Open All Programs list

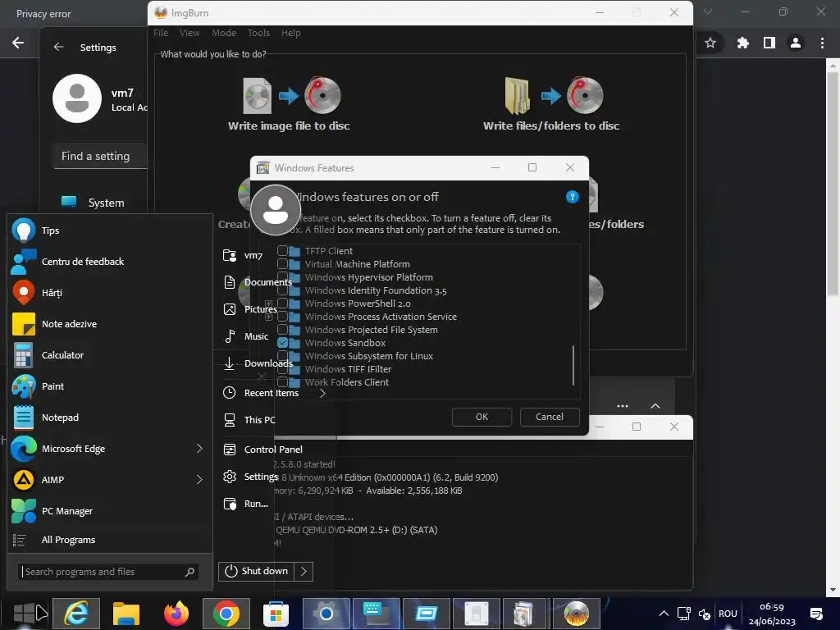click(69, 540)
